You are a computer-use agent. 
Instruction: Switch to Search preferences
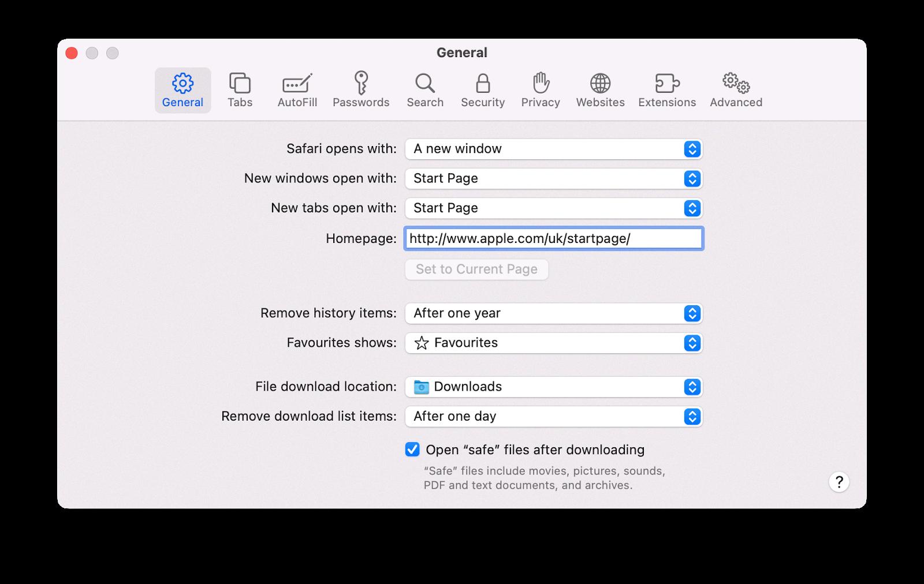click(x=424, y=89)
